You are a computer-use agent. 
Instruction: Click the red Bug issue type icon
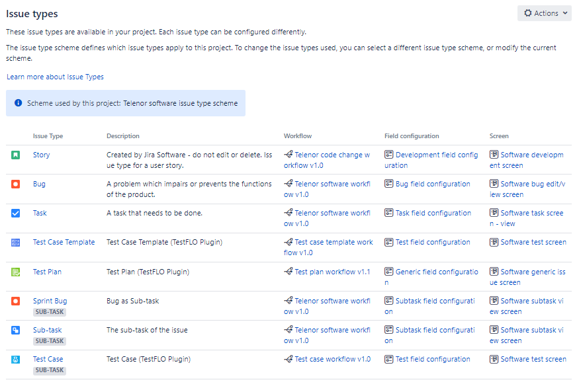[x=16, y=184]
